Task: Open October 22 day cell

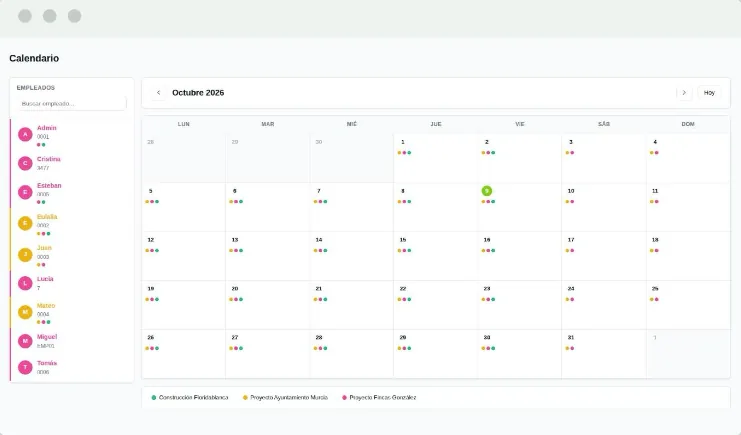Action: [436, 305]
